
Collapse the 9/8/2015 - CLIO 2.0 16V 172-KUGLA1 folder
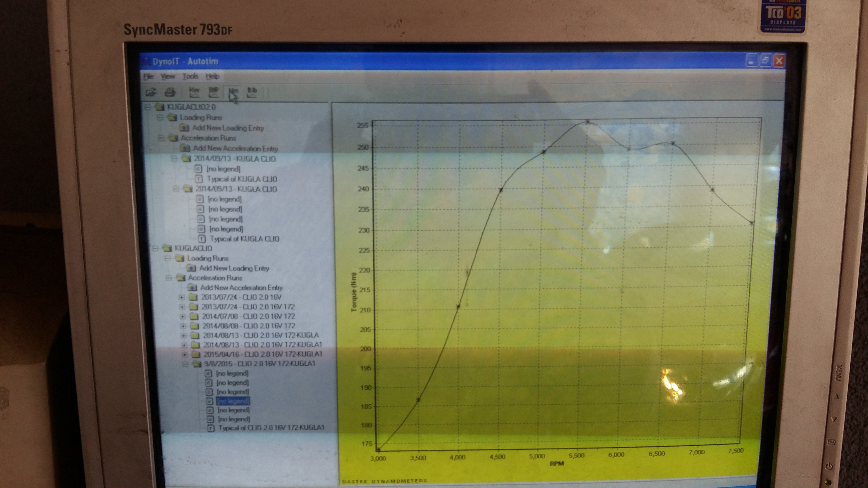[185, 364]
